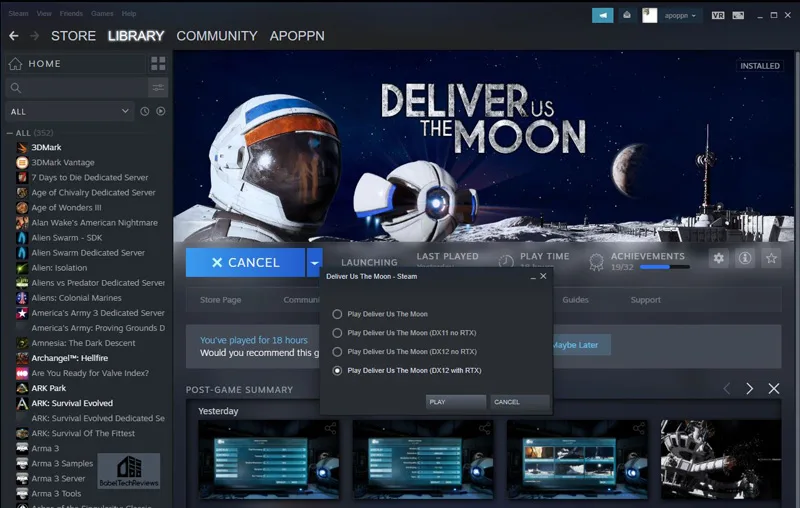Share the first screenshot thumbnail
The image size is (800, 508).
tap(331, 428)
